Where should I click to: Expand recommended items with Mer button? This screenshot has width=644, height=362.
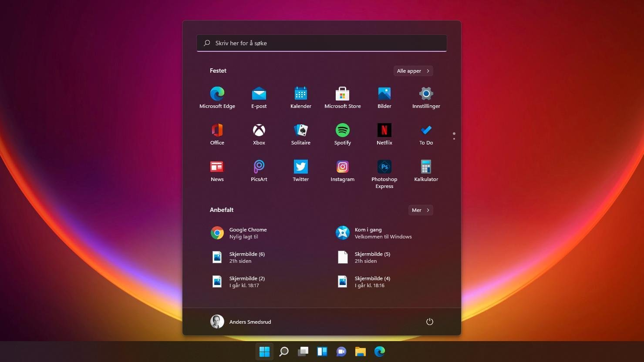coord(421,210)
